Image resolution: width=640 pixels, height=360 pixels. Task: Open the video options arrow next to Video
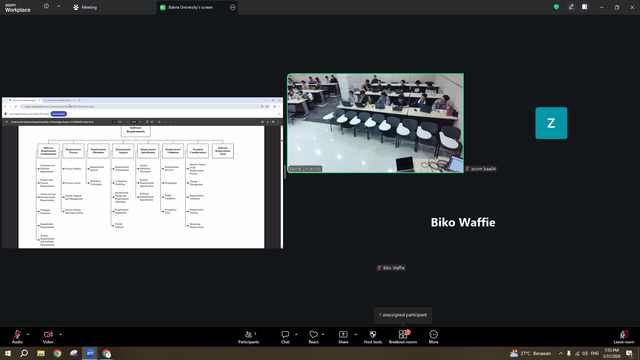pos(60,334)
